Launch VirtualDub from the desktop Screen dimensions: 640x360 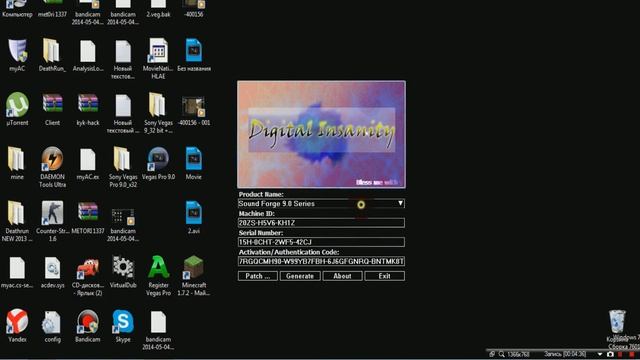pos(123,267)
